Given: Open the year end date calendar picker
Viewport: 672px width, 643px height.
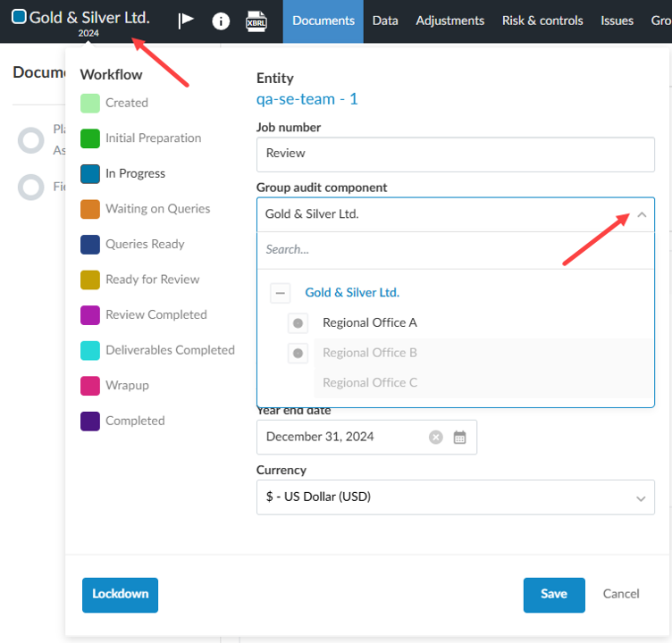Looking at the screenshot, I should pyautogui.click(x=460, y=438).
